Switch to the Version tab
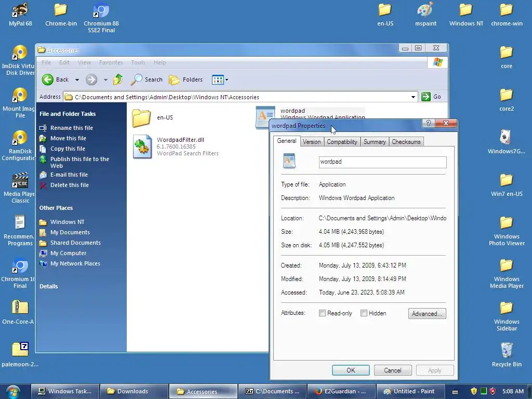Screen dimensions: 532x399 pos(312,142)
